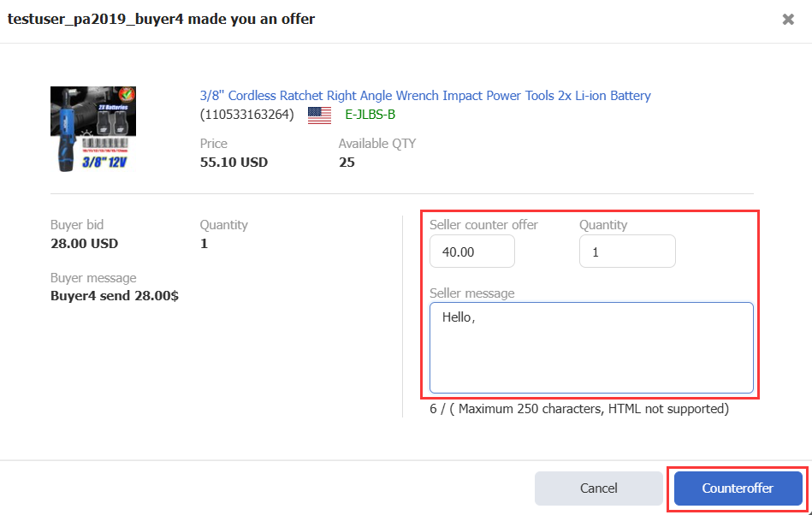The height and width of the screenshot is (515, 812).
Task: Click the "Seller counter offer" field label
Action: click(483, 225)
